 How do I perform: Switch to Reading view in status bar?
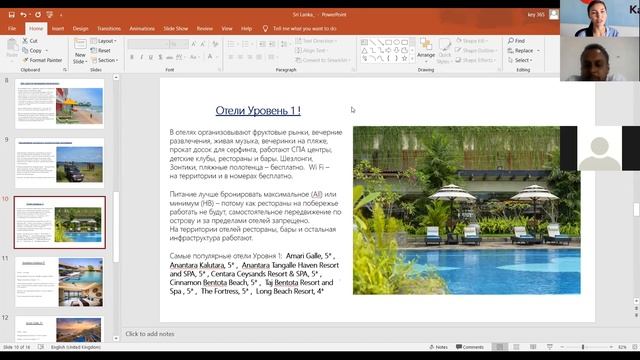tap(533, 347)
